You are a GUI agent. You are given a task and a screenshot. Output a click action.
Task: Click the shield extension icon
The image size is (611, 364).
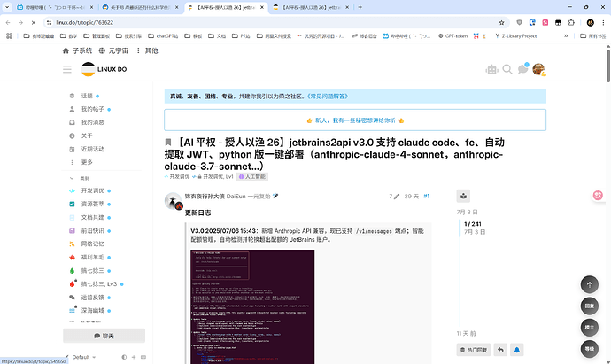point(519,23)
